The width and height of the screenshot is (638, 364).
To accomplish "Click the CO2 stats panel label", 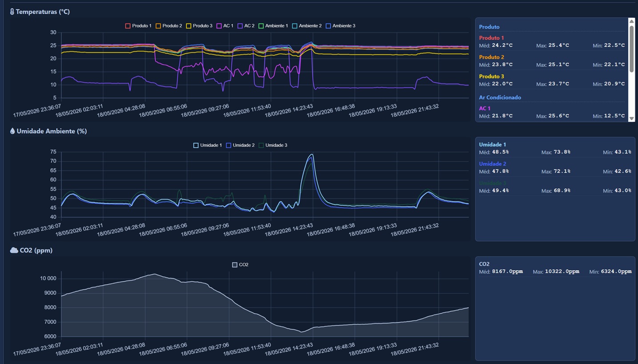I will [484, 264].
